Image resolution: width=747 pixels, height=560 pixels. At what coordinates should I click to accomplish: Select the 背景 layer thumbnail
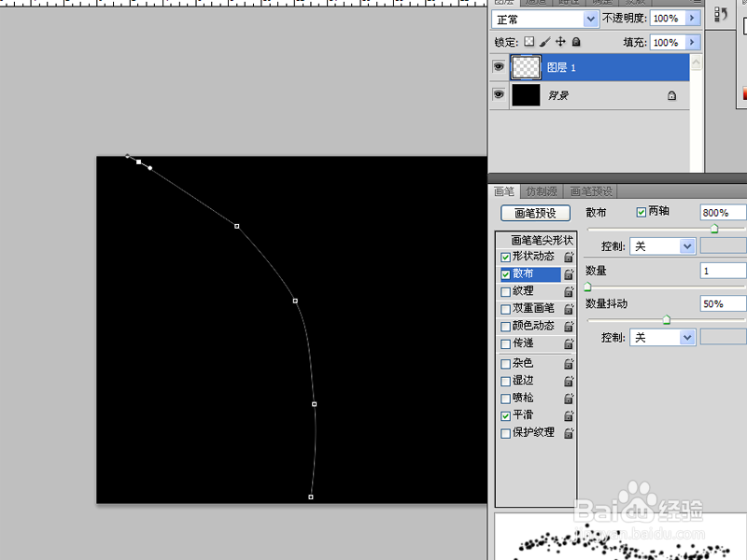point(526,95)
